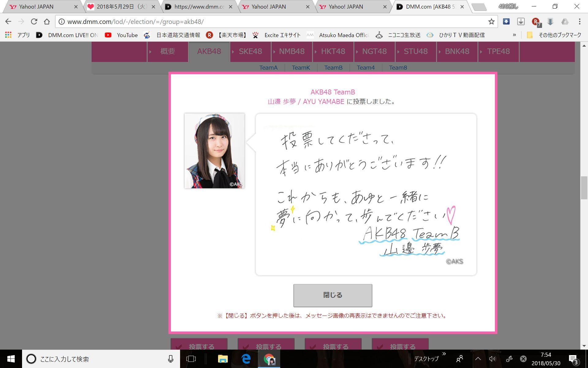588x368 pixels.
Task: Open the ニコニコ生放送 bookmark
Action: tap(398, 35)
